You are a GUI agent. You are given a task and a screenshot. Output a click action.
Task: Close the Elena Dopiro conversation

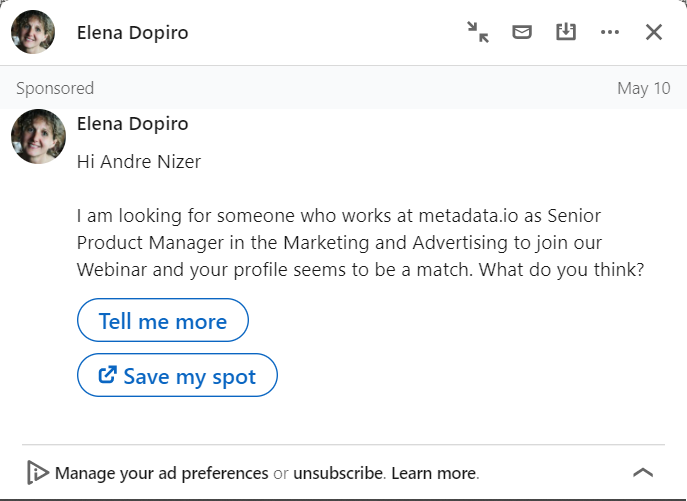click(x=654, y=32)
